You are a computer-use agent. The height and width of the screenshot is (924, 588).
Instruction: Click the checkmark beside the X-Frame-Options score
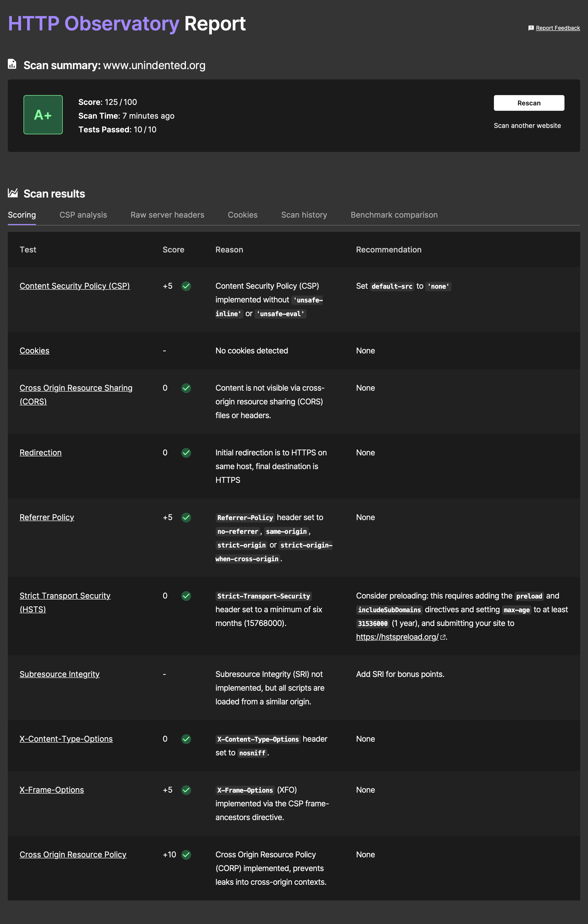(x=186, y=790)
